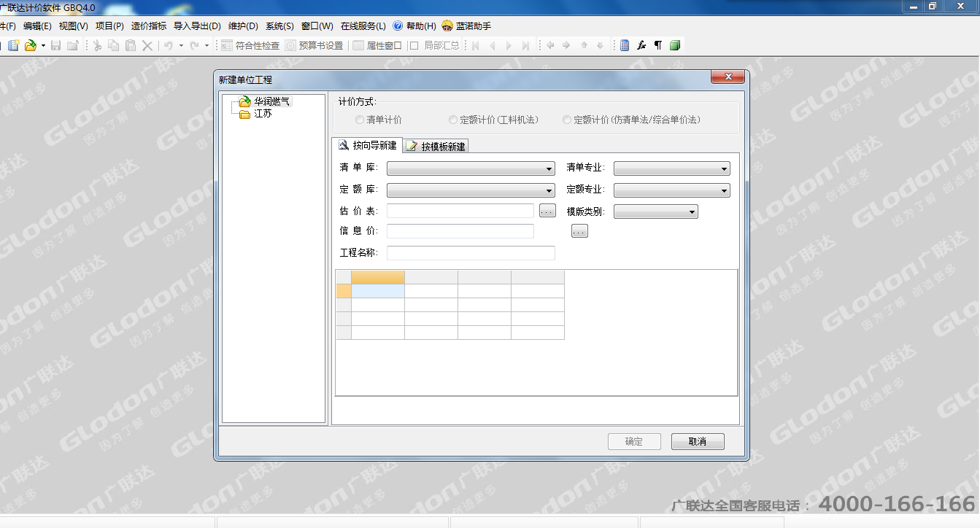This screenshot has width=980, height=528.
Task: Choose 定额计价(仿清单法/综合单价法) radio option
Action: (631, 120)
